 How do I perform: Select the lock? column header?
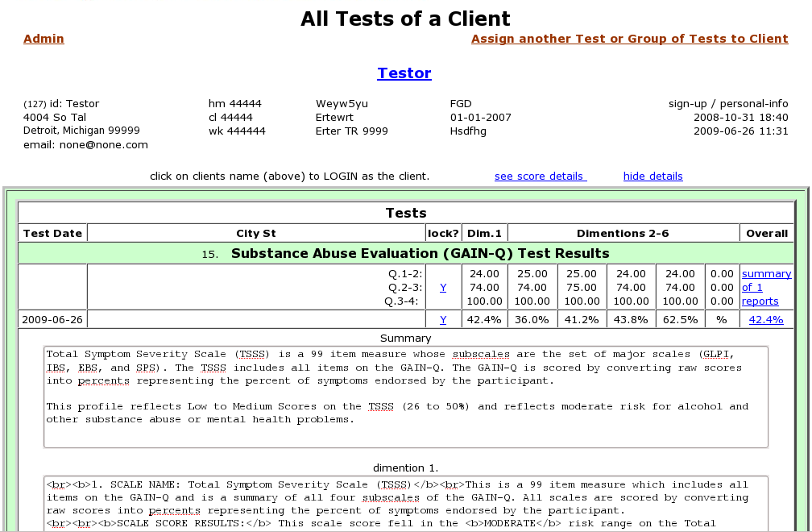pyautogui.click(x=443, y=233)
